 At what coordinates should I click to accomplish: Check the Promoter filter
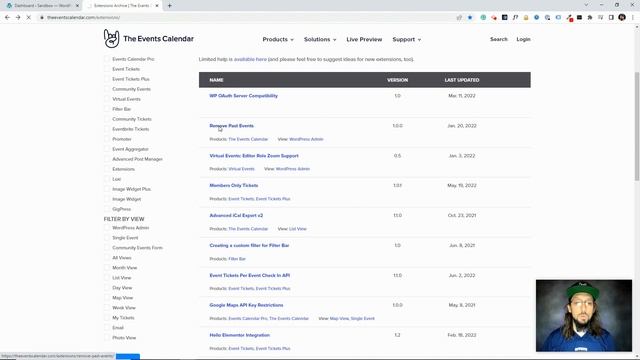pos(107,139)
